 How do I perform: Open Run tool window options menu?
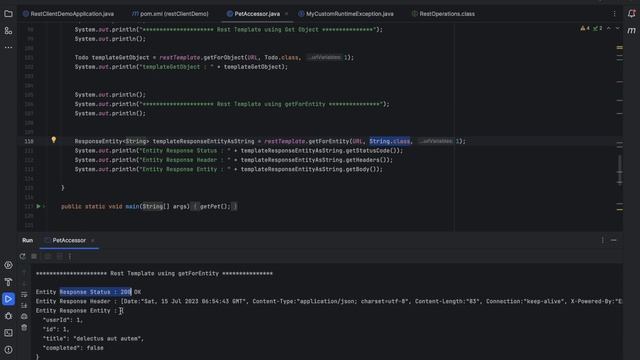click(602, 240)
